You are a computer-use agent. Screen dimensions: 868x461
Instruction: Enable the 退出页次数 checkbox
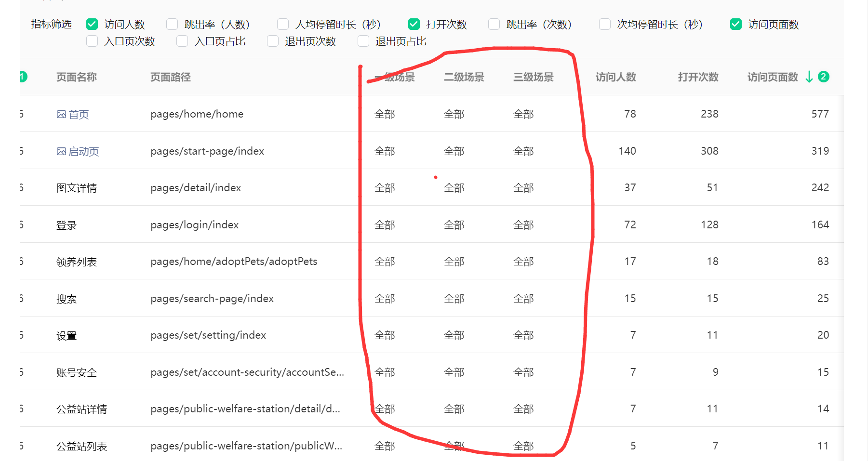tap(273, 41)
